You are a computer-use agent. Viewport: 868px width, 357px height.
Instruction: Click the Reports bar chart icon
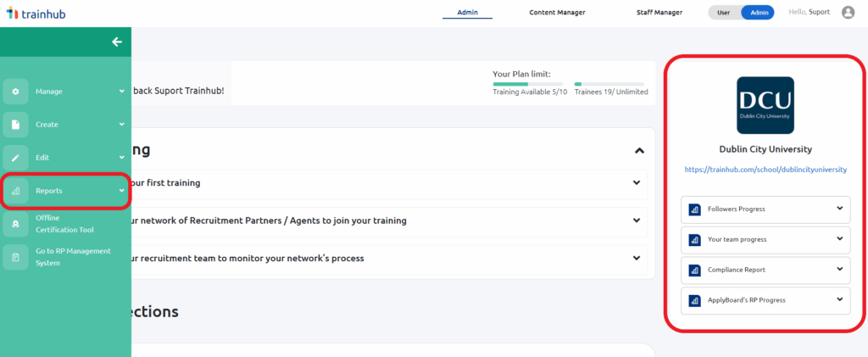click(15, 191)
